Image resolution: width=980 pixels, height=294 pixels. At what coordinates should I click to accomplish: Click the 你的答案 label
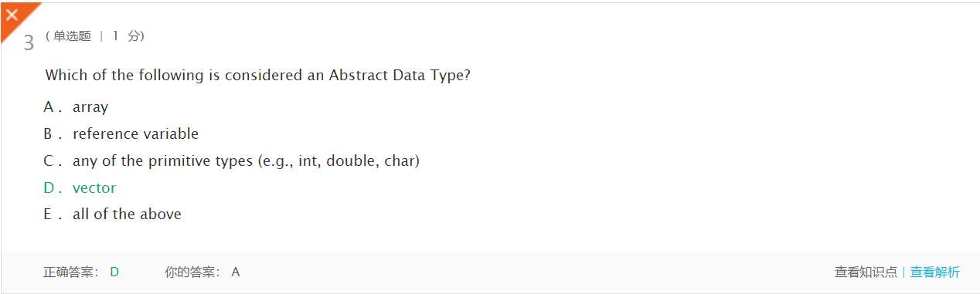192,272
